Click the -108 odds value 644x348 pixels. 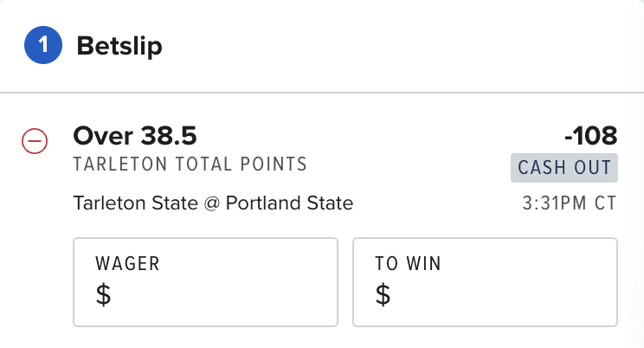click(x=590, y=136)
